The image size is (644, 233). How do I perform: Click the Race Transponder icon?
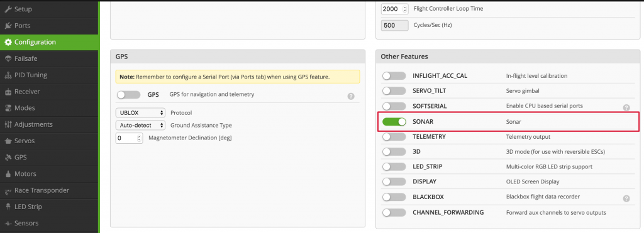tap(8, 191)
